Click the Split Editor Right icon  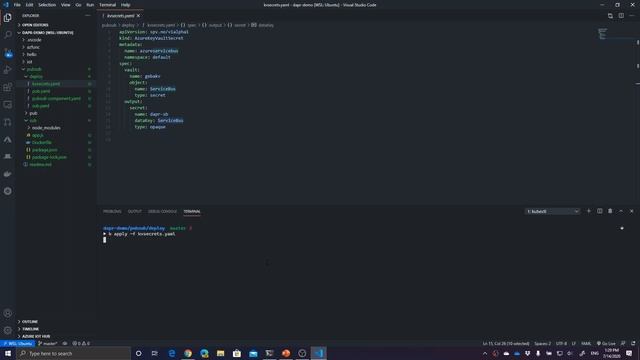621,16
